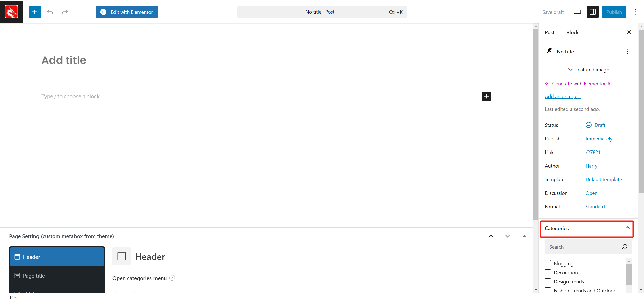Open post actions menu beside No title
The height and width of the screenshot is (302, 644).
[627, 52]
